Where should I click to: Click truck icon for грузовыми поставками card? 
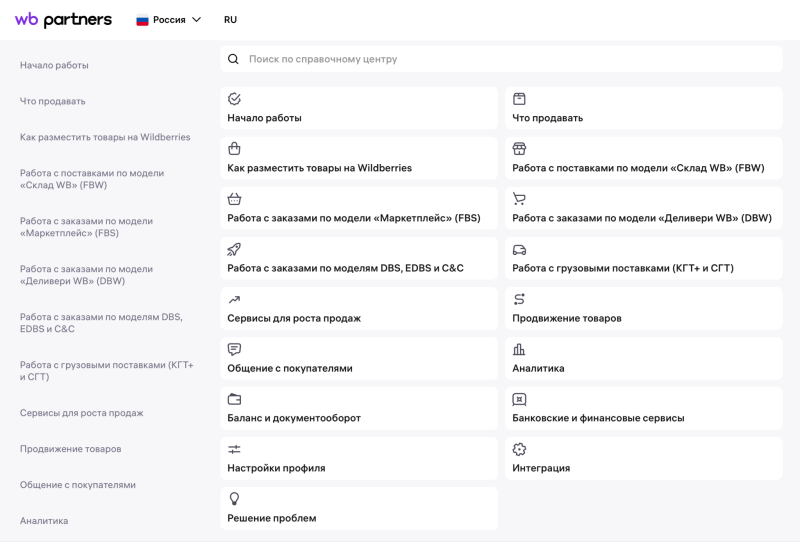pos(519,250)
